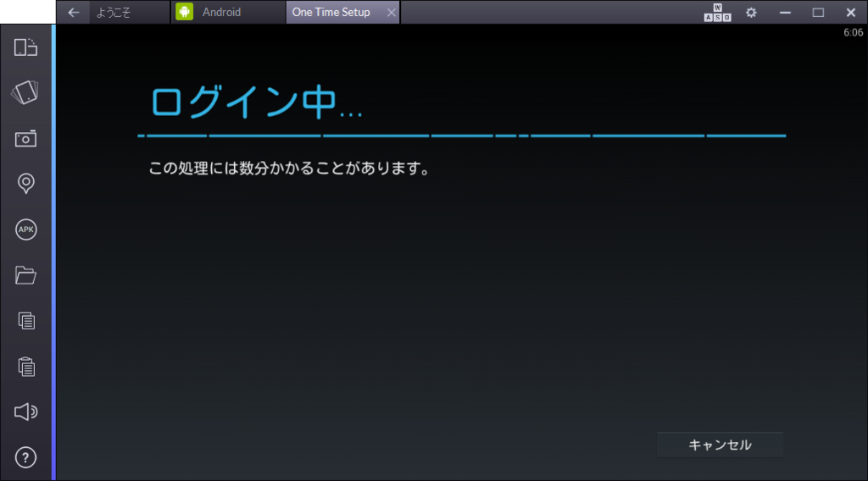This screenshot has width=868, height=481.
Task: Open the set location pin icon
Action: point(25,184)
